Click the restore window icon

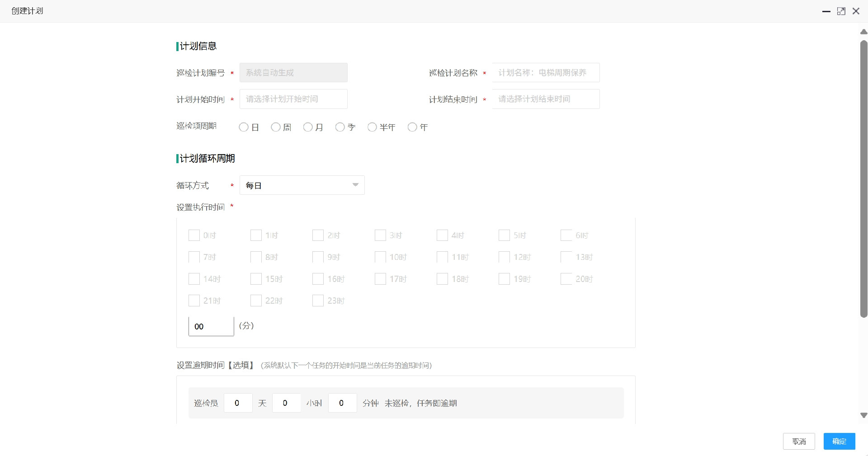pos(841,11)
